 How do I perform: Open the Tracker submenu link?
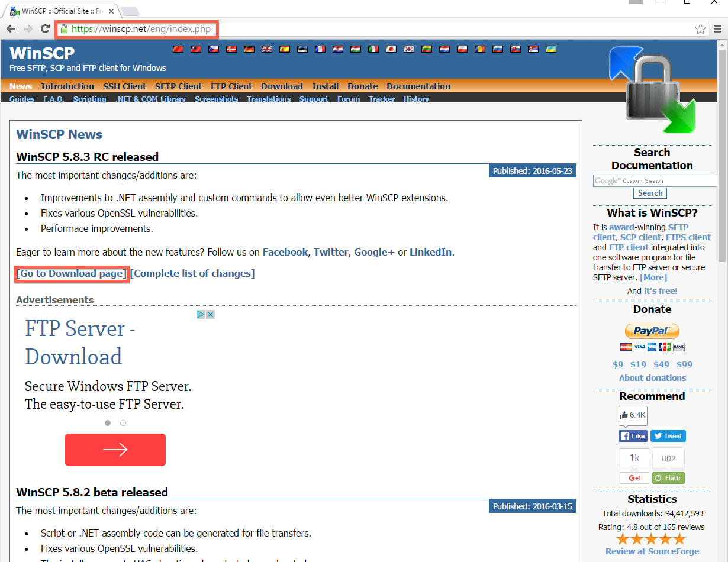coord(382,99)
